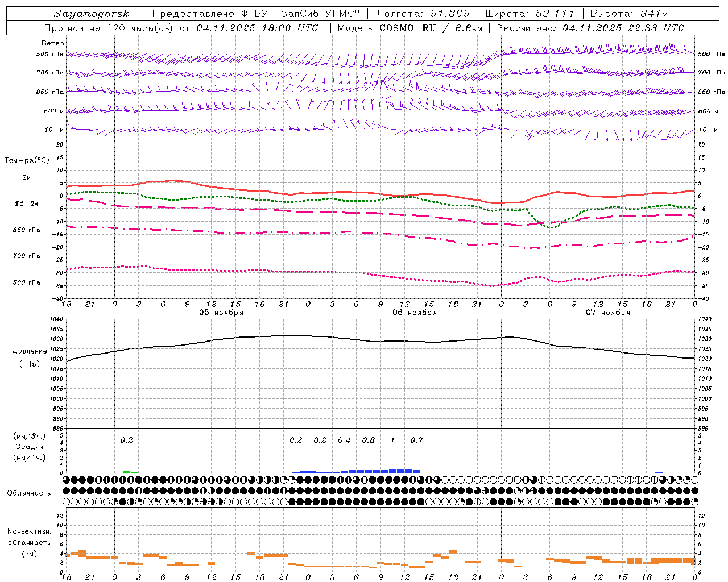Click the (км) unit label
This screenshot has height=582, width=728.
30,554
